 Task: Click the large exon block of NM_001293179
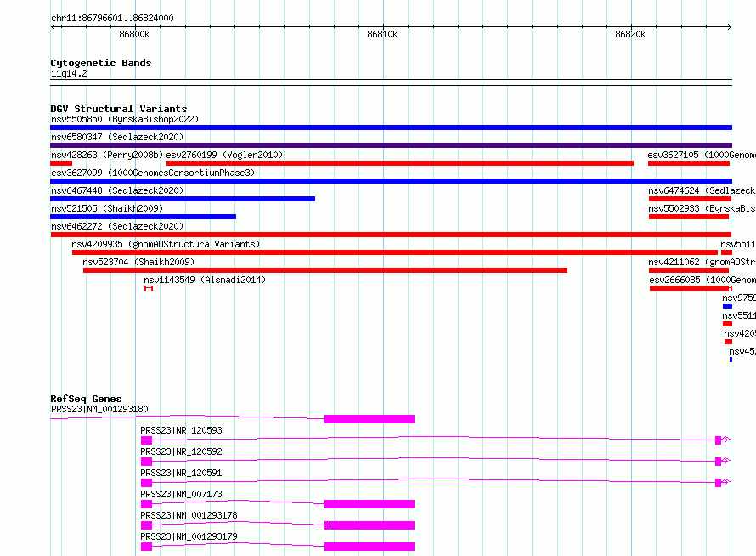(370, 547)
